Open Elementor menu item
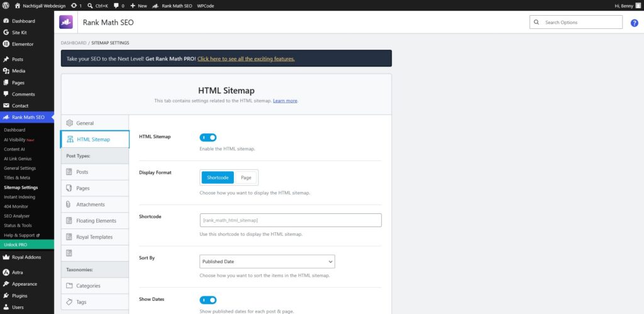Image resolution: width=644 pixels, height=314 pixels. [26, 44]
